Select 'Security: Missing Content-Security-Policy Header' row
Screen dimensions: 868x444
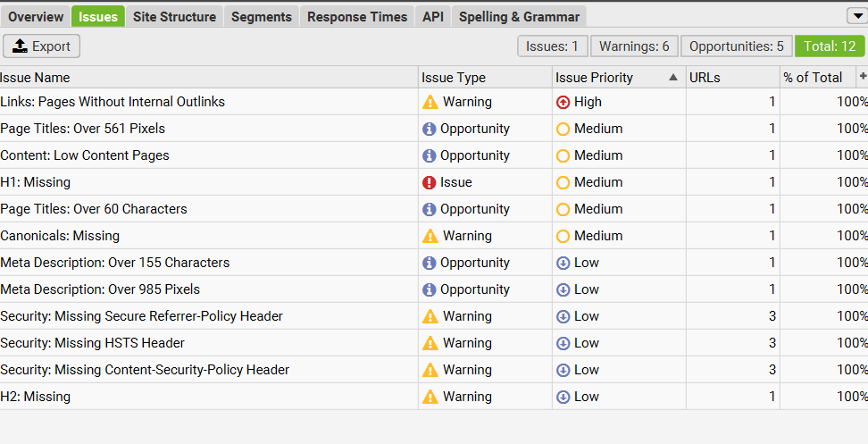click(434, 370)
